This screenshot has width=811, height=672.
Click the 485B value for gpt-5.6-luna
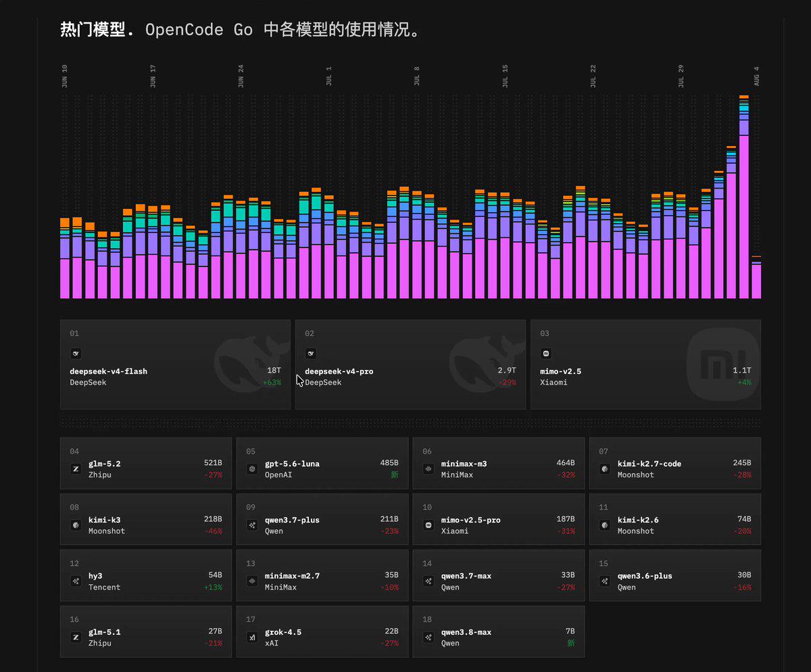(389, 463)
